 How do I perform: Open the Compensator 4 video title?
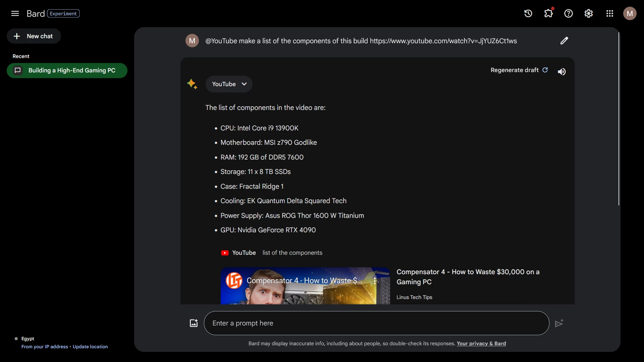pyautogui.click(x=468, y=277)
